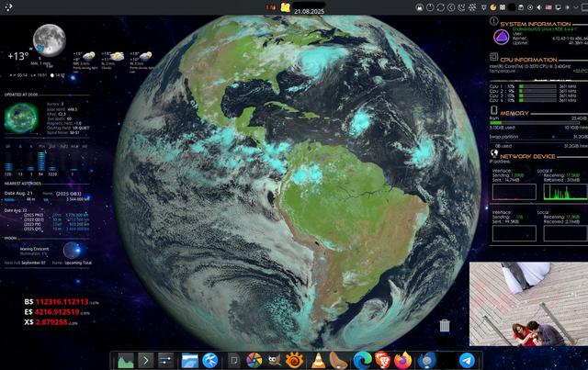The image size is (588, 370).
Task: Open the yellow sticky note panel icon
Action: coord(286,7)
